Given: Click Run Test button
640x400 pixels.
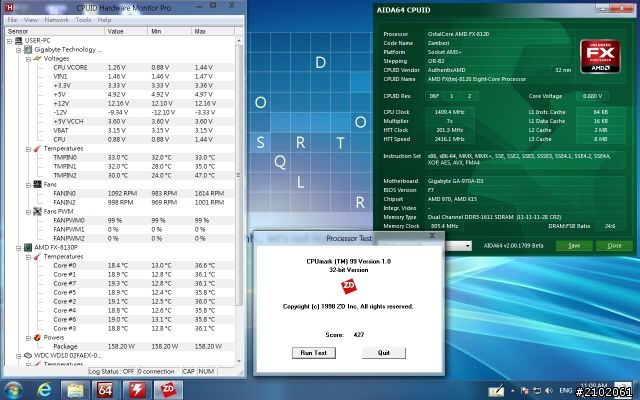Looking at the screenshot, I should pos(313,353).
